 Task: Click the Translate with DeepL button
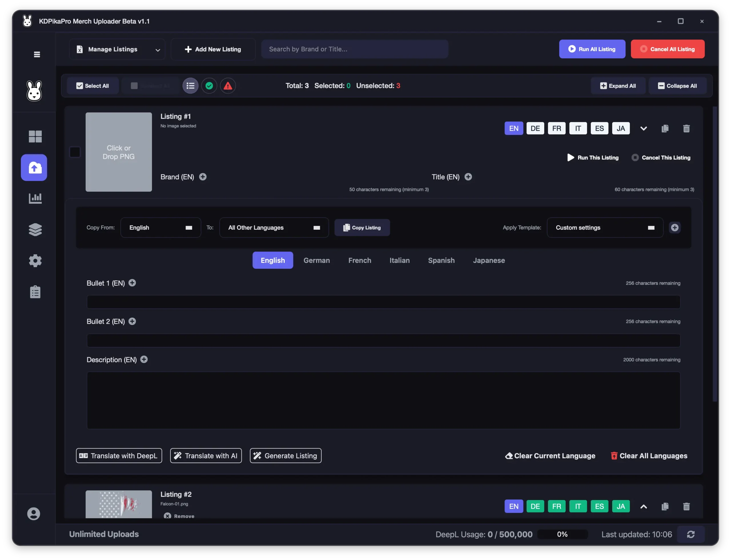(119, 456)
